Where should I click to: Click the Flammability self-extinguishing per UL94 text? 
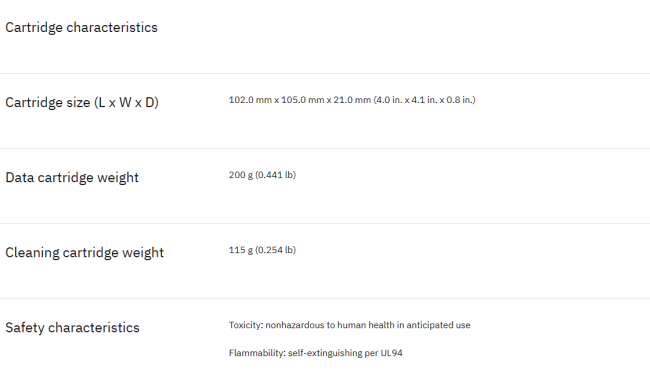[x=315, y=353]
